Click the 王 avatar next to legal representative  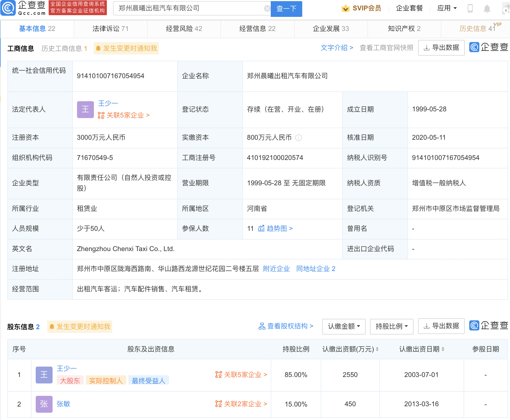(x=85, y=109)
